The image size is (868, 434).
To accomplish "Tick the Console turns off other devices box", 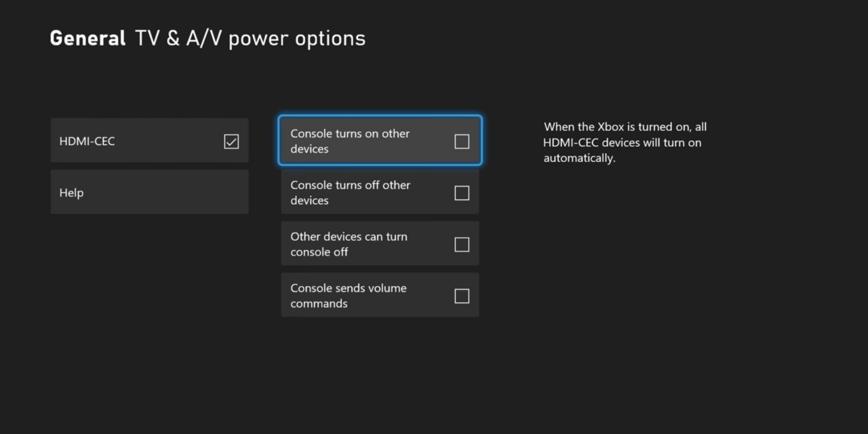I will tap(461, 193).
